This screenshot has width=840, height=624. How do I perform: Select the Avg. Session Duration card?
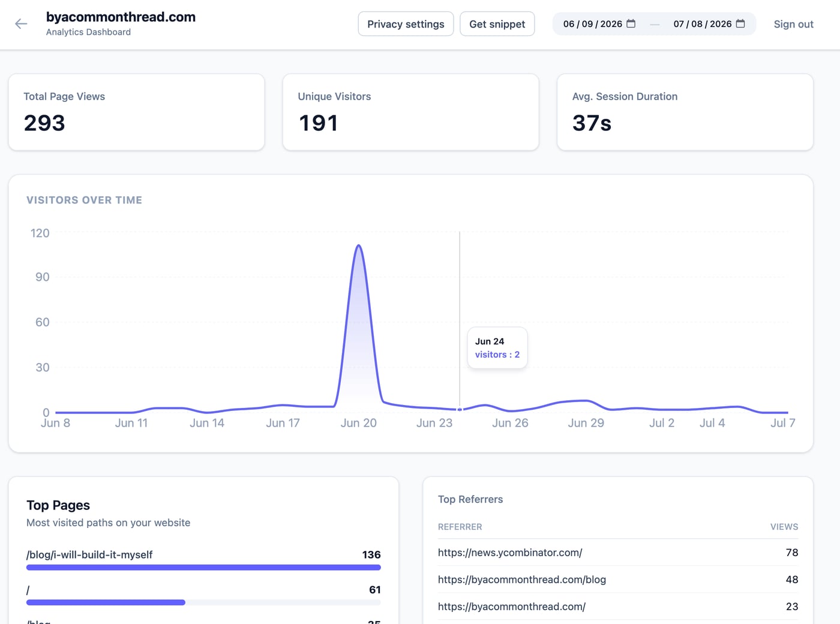point(685,112)
